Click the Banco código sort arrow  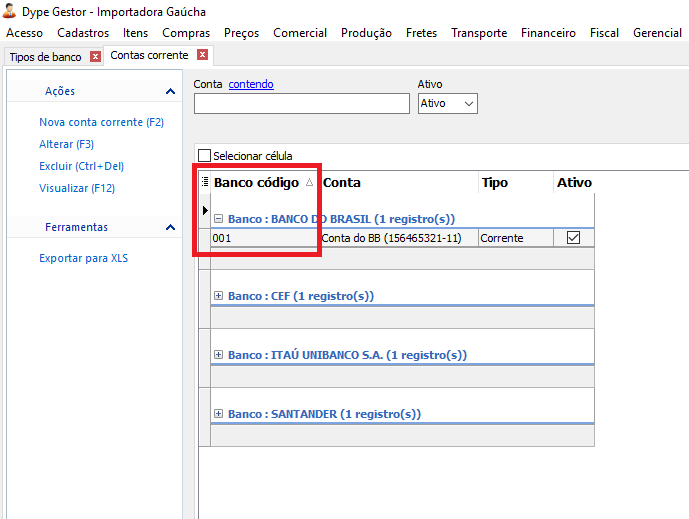[x=309, y=182]
